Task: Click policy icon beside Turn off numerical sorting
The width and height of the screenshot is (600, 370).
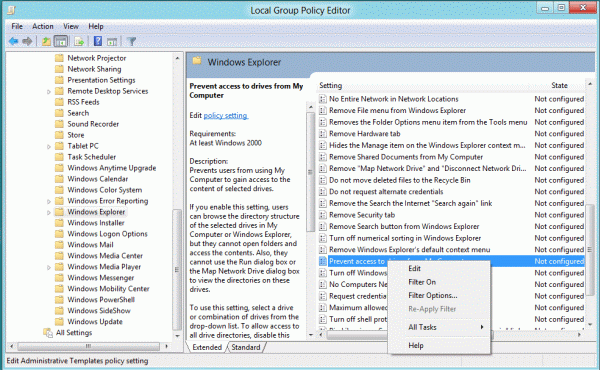Action: 323,238
